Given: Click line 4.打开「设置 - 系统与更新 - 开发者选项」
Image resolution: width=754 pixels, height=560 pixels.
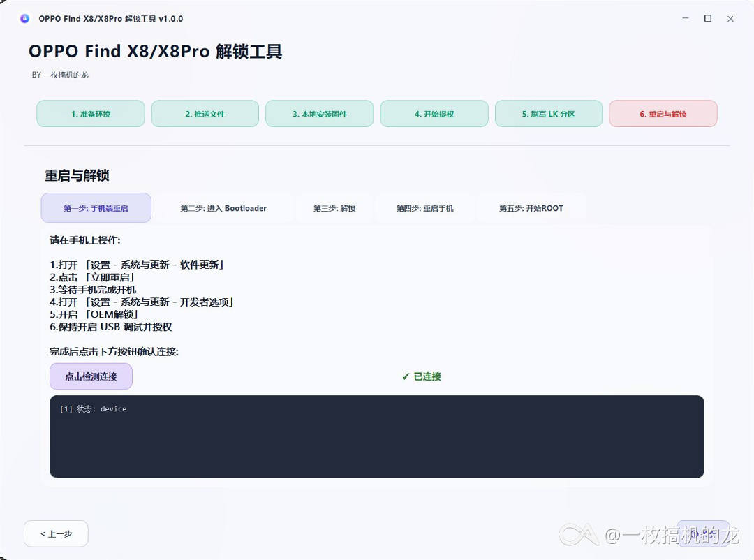Looking at the screenshot, I should point(142,302).
